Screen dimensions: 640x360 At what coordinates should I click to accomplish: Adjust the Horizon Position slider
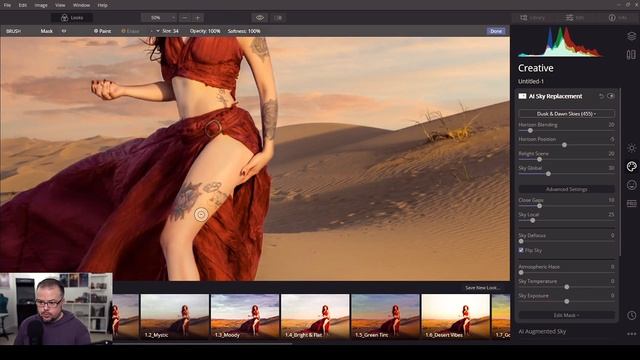point(566,145)
